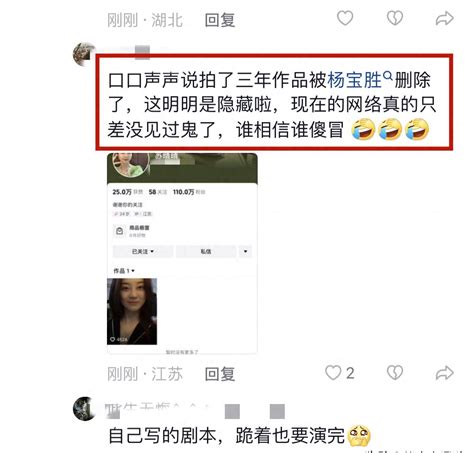Like the Jiangsu comment showing 2 likes
Viewport: 474px width, 453px height.
pos(333,373)
